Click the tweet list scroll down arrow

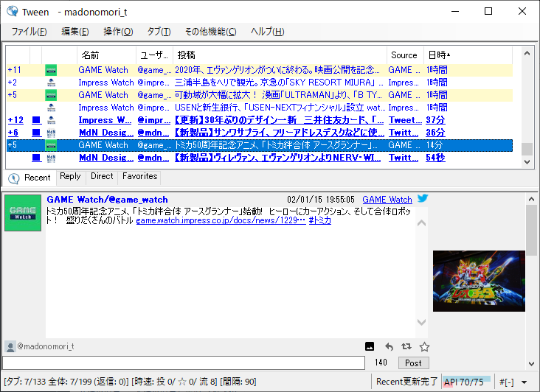click(x=527, y=161)
